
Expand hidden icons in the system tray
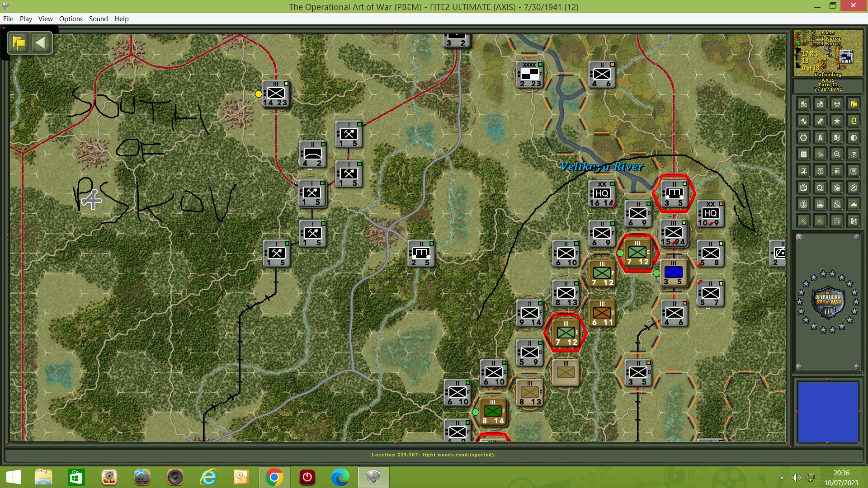(x=782, y=477)
